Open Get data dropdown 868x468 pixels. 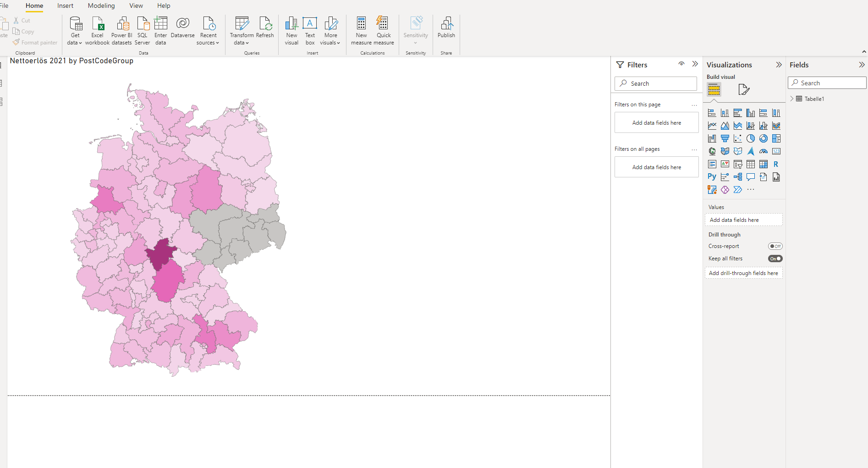75,31
